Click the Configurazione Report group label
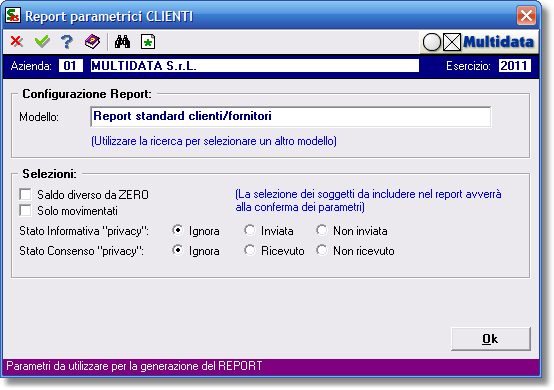This screenshot has width=554, height=390. click(87, 94)
